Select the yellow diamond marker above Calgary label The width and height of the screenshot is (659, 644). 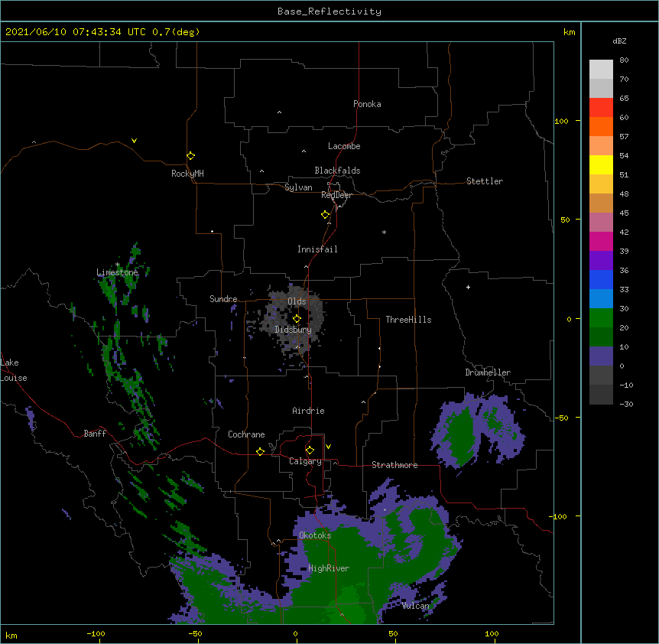(x=310, y=450)
